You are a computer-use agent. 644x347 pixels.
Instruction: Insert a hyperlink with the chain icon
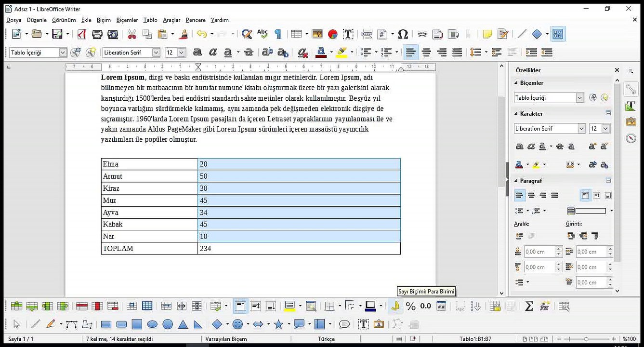click(x=422, y=34)
